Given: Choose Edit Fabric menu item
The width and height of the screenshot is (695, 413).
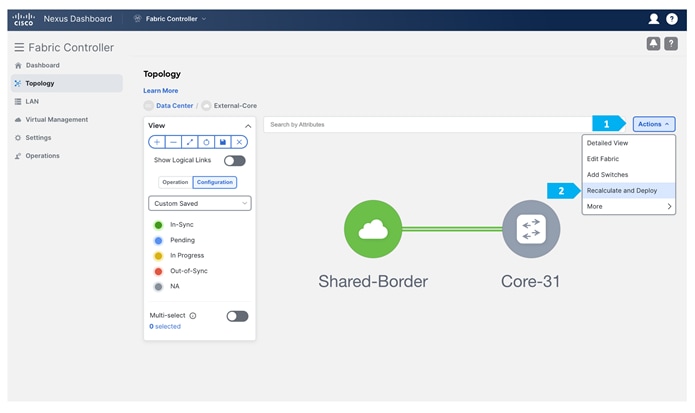Looking at the screenshot, I should coord(629,159).
